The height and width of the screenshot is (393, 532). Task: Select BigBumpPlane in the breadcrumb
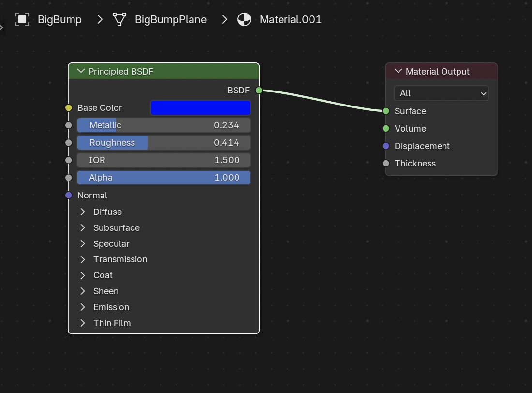(x=171, y=20)
